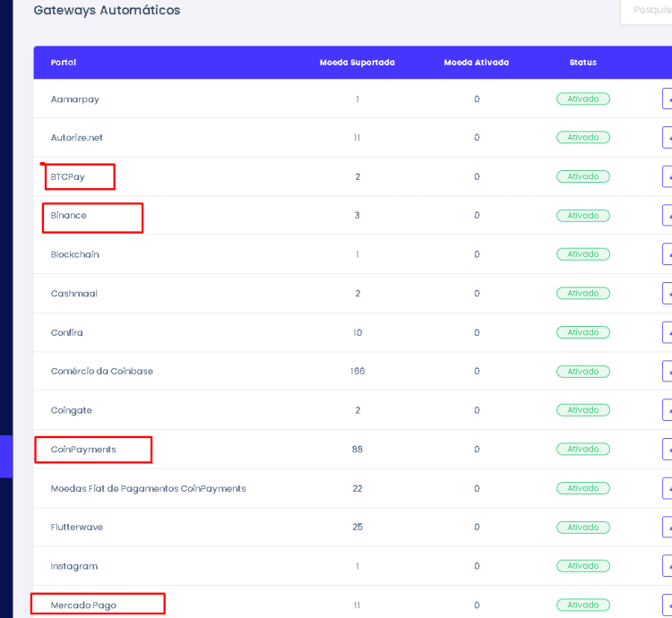Click the Moeda Ativada column header
672x618 pixels.
click(x=476, y=63)
